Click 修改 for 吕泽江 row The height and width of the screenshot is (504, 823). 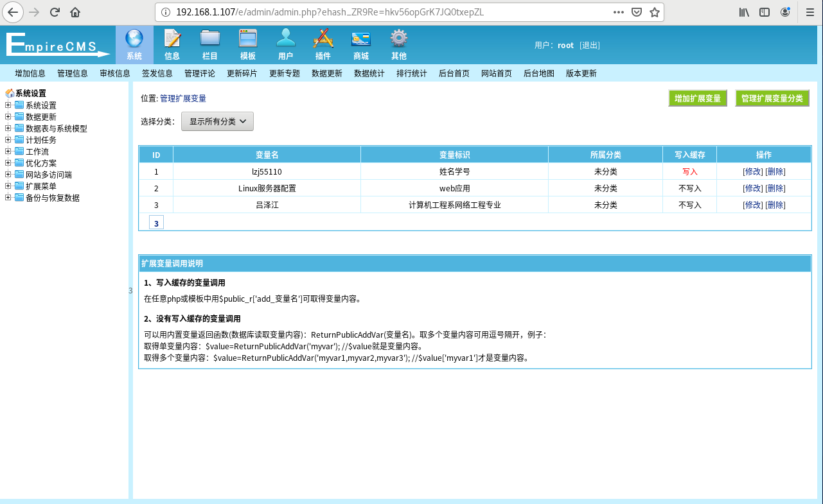point(753,205)
